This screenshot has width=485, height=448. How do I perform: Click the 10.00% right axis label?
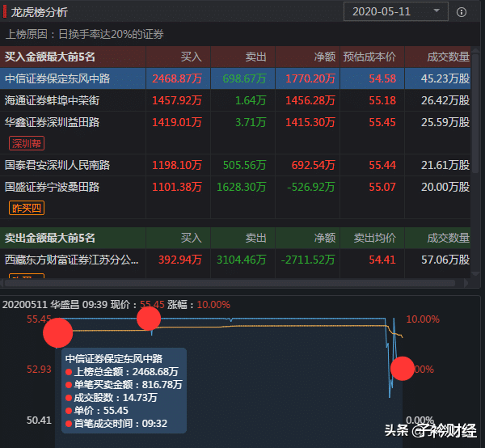tap(423, 319)
